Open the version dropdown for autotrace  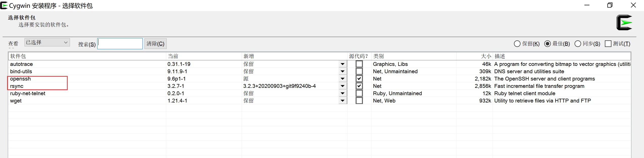coord(342,64)
